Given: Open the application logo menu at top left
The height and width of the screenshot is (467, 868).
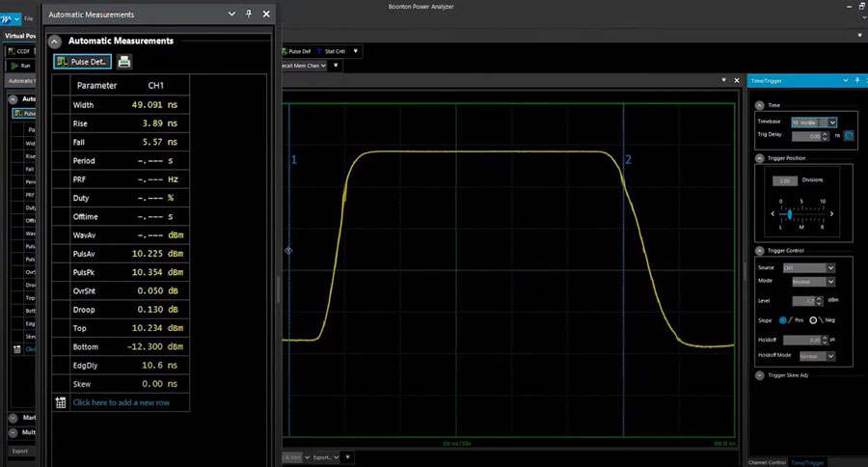Looking at the screenshot, I should coord(9,18).
